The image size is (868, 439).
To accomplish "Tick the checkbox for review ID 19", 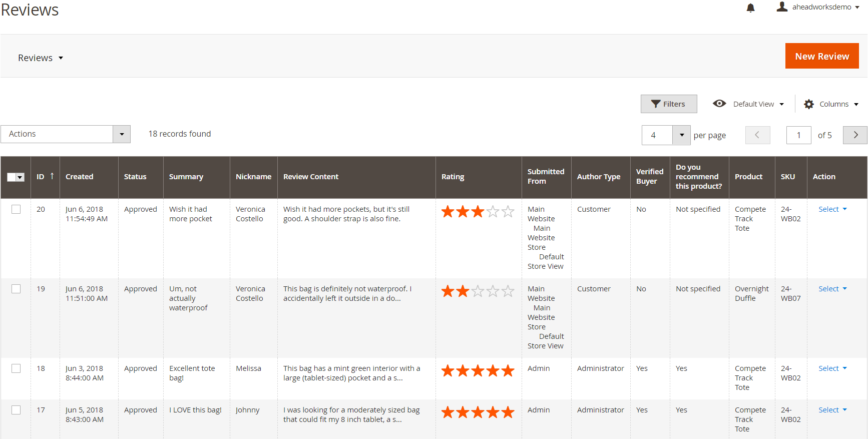I will coord(16,289).
